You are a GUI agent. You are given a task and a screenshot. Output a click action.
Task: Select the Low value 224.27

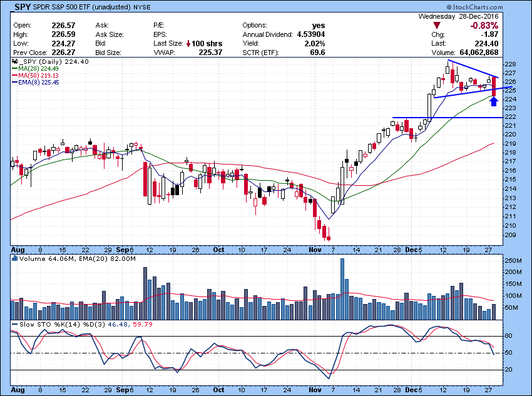[x=63, y=44]
